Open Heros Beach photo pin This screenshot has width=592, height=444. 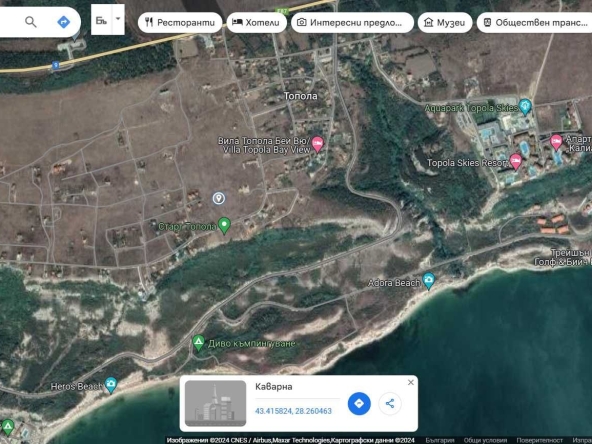[111, 385]
